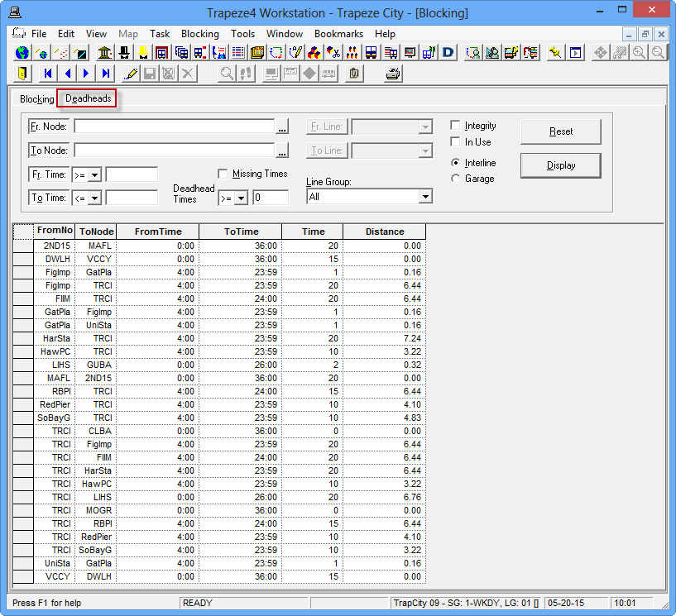Viewport: 676px width, 616px height.
Task: Click the yellow pushpin toolbar icon
Action: coord(555,53)
